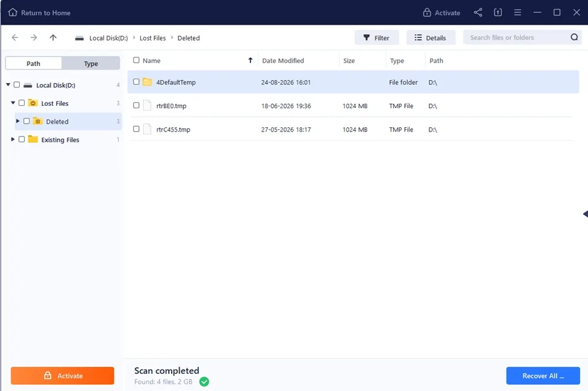The image size is (588, 391).
Task: Check the rtrC455.tmp row checkbox
Action: [136, 129]
